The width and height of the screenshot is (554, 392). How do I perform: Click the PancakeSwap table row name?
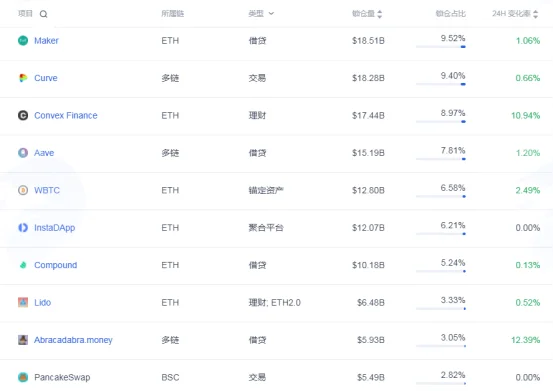(x=62, y=378)
